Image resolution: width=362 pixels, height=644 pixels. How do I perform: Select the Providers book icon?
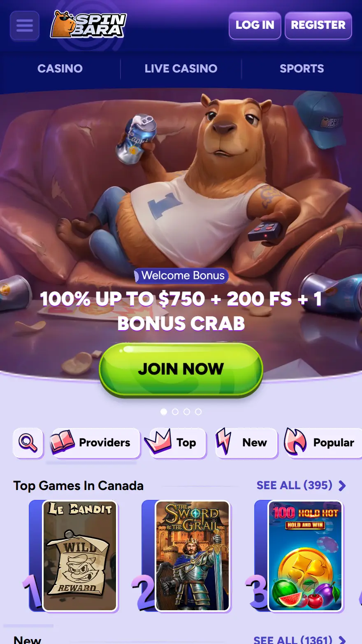coord(62,442)
